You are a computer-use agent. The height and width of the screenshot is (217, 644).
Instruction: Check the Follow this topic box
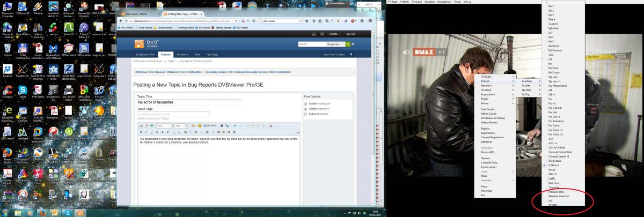pyautogui.click(x=306, y=114)
